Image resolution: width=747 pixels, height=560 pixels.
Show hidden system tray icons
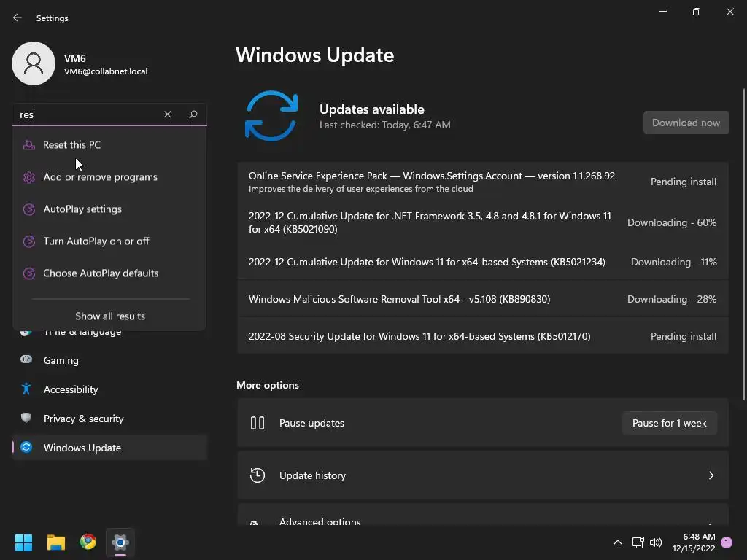617,542
